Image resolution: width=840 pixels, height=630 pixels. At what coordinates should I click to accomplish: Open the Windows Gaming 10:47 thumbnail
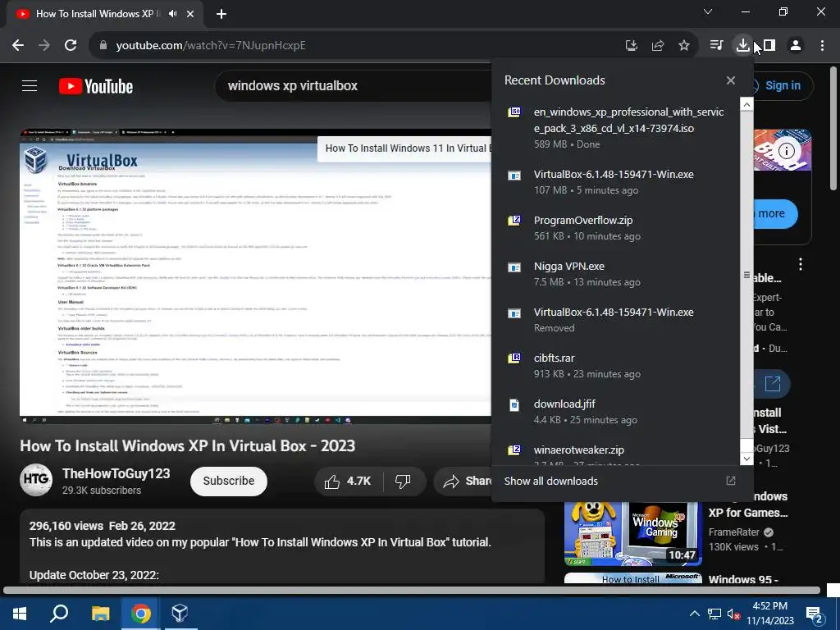[633, 534]
